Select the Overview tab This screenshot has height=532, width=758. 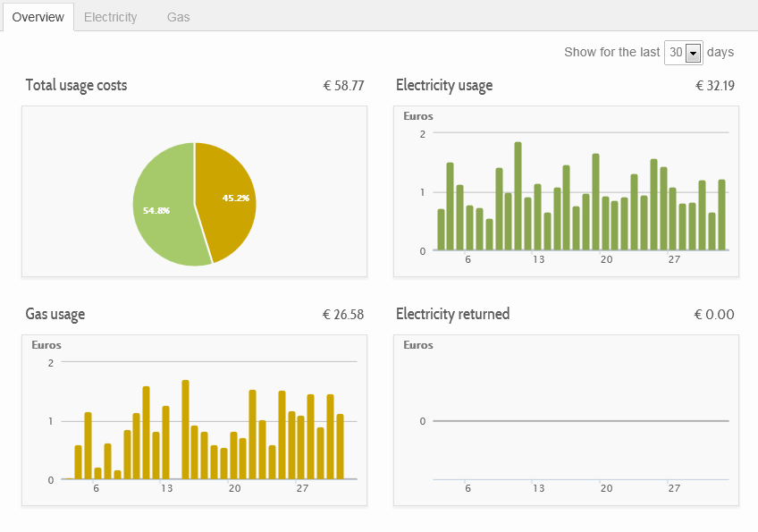tap(38, 17)
